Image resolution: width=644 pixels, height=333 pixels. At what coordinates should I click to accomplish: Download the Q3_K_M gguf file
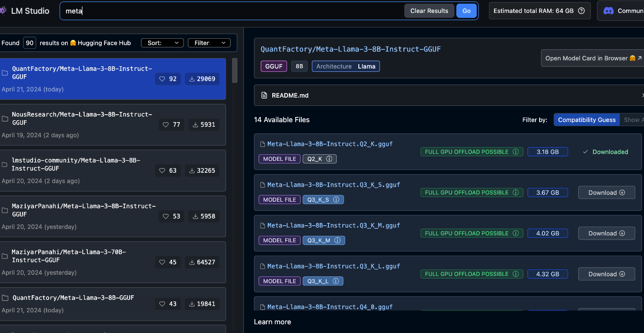click(x=607, y=233)
